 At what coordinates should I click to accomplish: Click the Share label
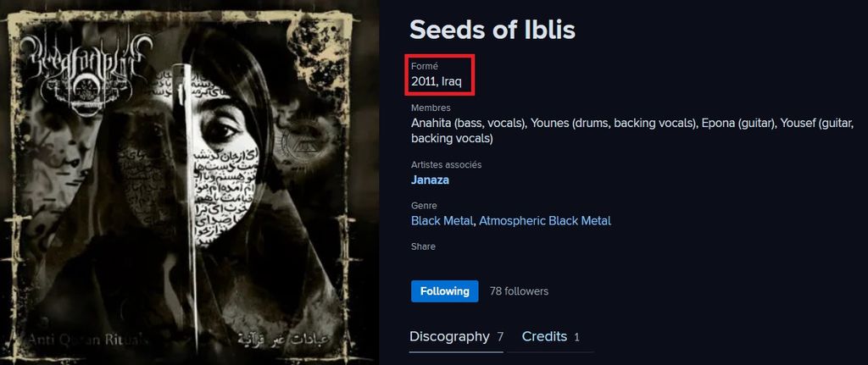pos(423,246)
